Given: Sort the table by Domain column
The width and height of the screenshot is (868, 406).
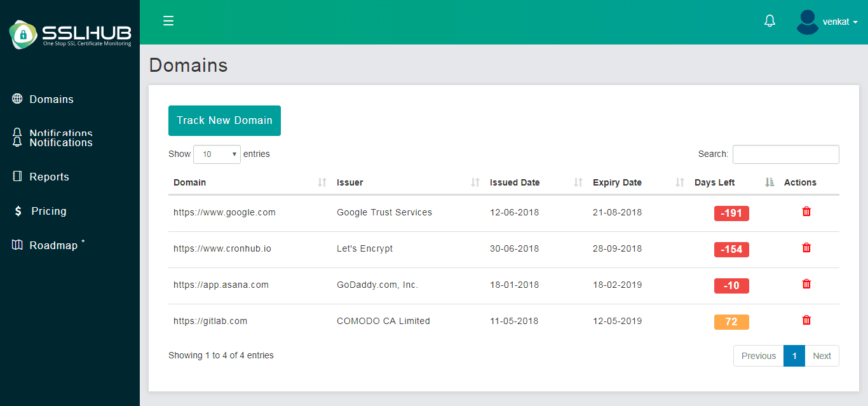Looking at the screenshot, I should click(250, 182).
